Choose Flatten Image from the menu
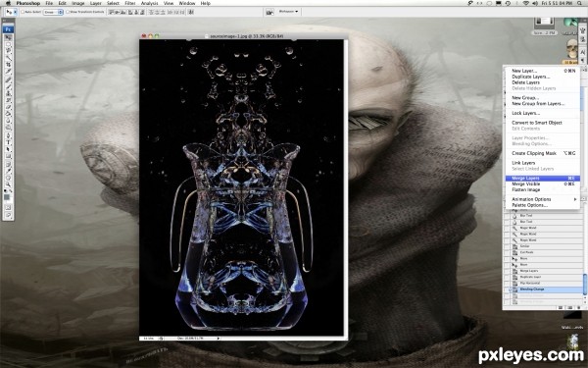Screen dimensions: 588x368 (543, 189)
